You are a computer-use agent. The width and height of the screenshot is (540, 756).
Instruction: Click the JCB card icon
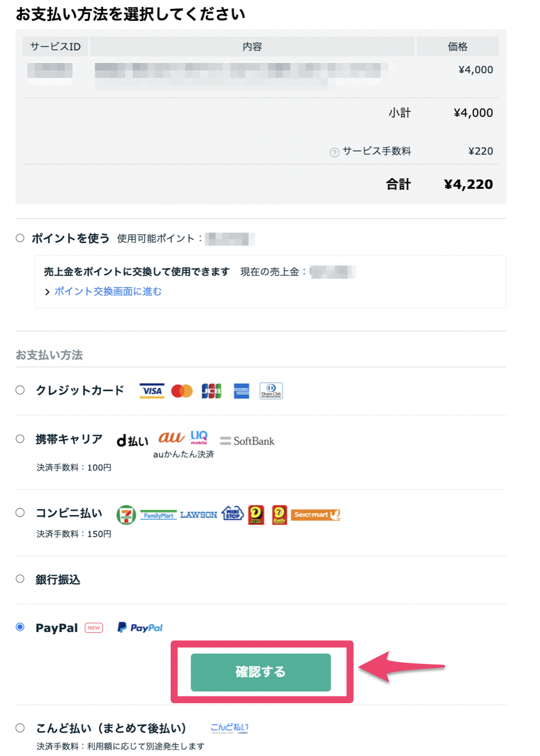pos(211,391)
